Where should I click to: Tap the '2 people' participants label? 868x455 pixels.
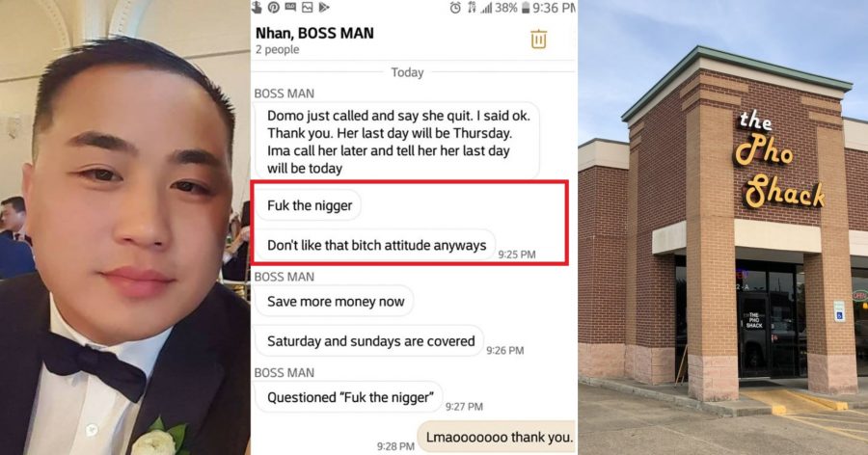(278, 49)
